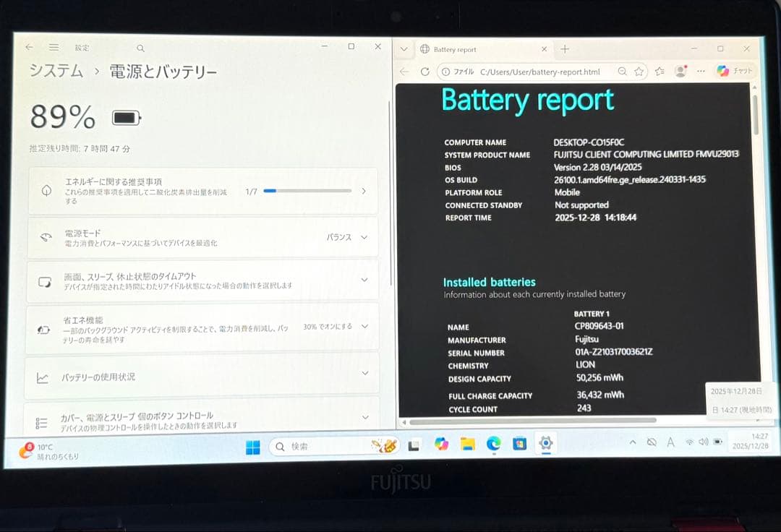
Task: Open the search magnifier in Settings
Action: tap(140, 47)
